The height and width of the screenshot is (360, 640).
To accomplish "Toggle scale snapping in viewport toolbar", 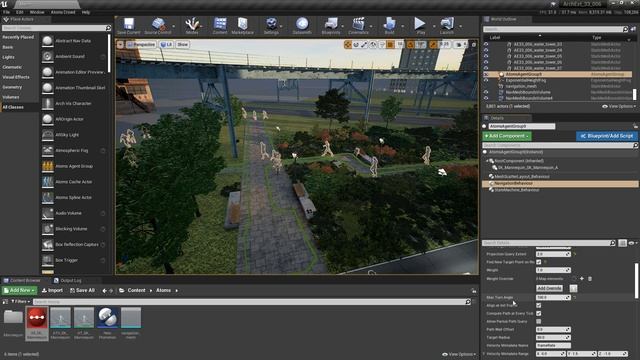I will (x=433, y=44).
